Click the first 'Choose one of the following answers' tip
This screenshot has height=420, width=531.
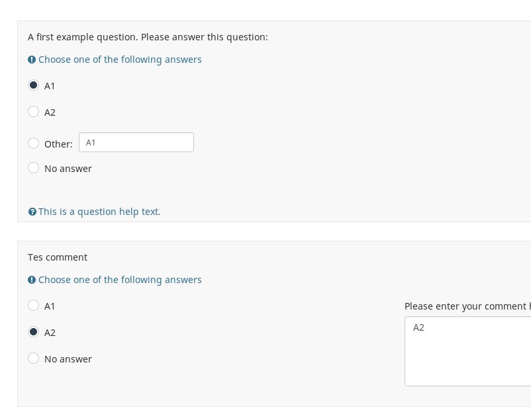tap(120, 60)
